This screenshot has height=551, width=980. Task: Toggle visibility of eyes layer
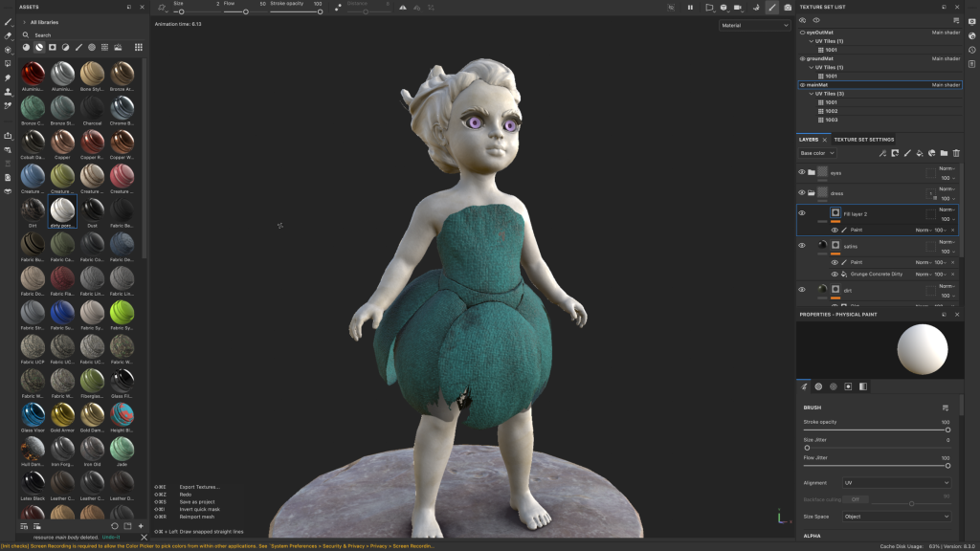click(802, 172)
